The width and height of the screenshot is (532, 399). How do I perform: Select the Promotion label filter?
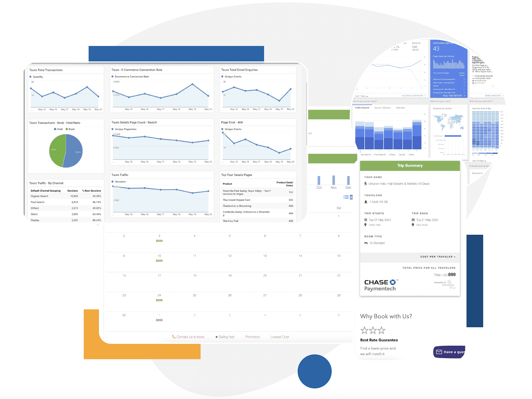point(252,337)
